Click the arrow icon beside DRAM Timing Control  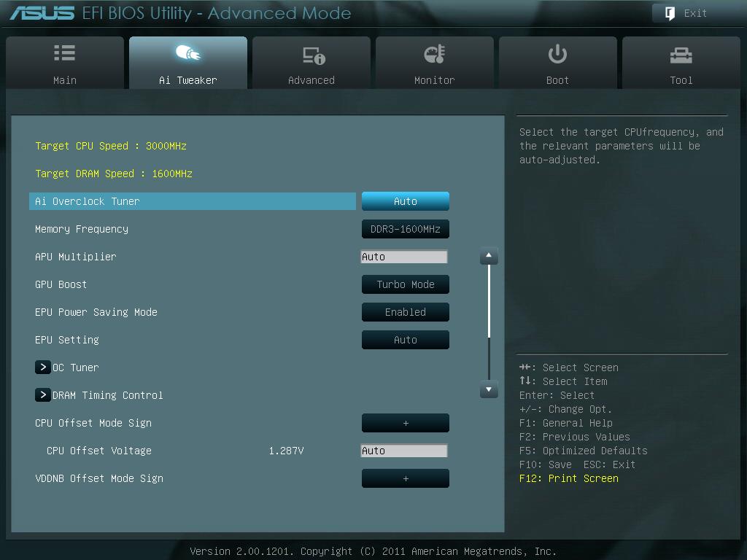(x=43, y=394)
